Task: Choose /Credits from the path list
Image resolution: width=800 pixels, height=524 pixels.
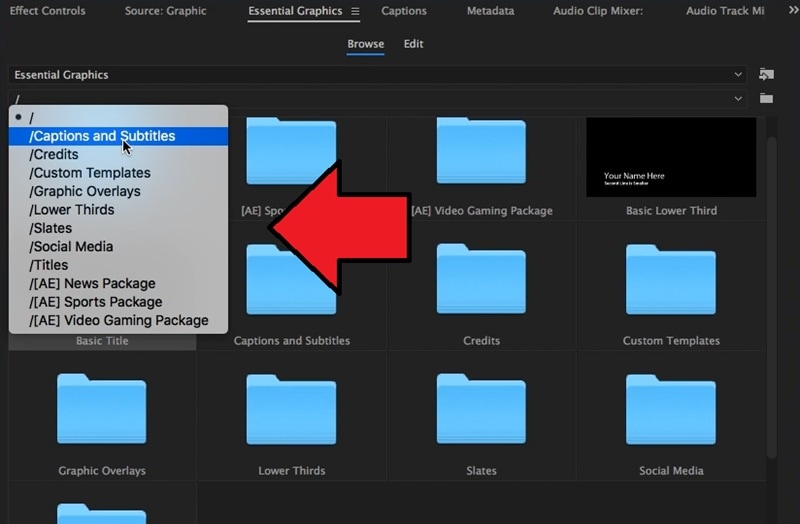Action: 118,155
